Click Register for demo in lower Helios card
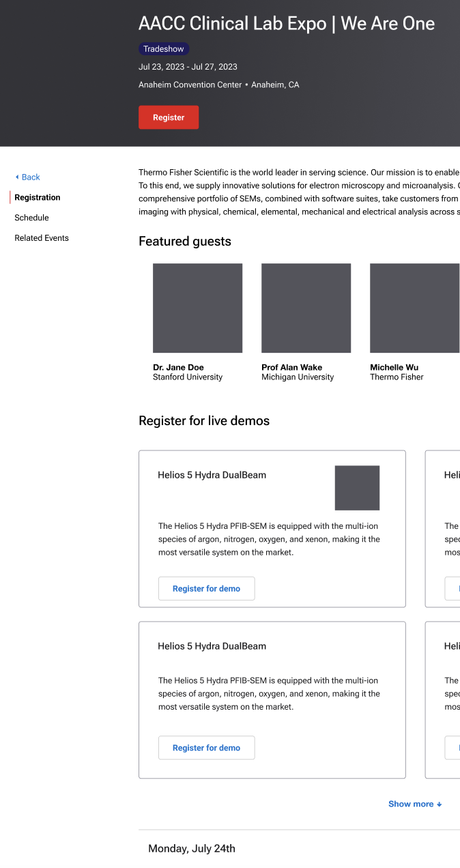This screenshot has height=868, width=460. tap(206, 748)
